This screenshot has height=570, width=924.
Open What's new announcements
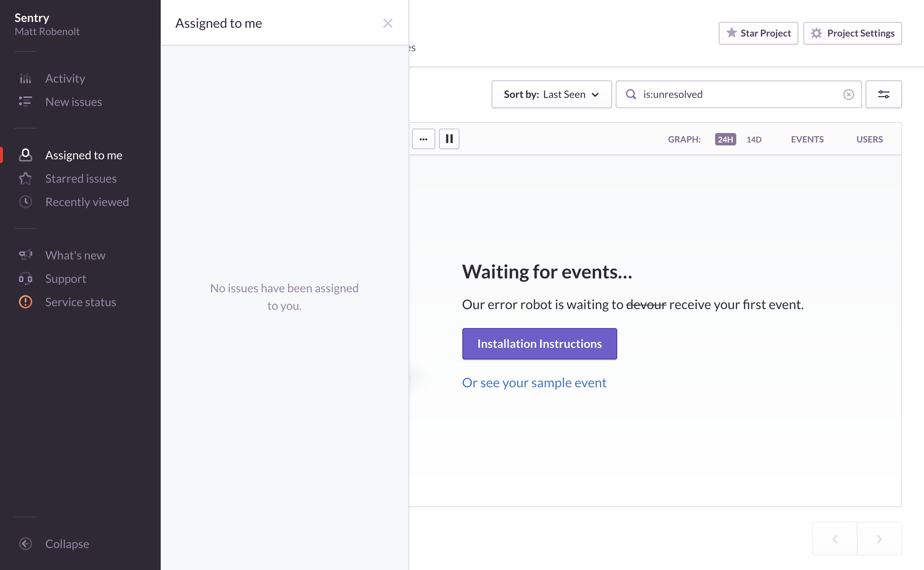(75, 255)
